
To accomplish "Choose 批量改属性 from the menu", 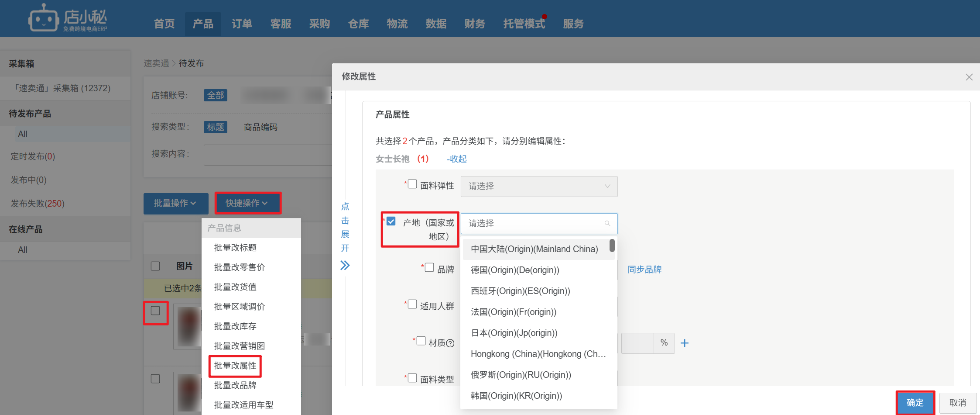I will click(x=235, y=366).
